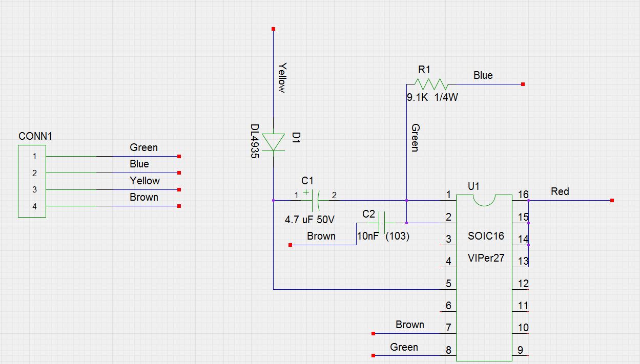Click pin 16 number of U1
The width and height of the screenshot is (640, 364).
(x=523, y=195)
